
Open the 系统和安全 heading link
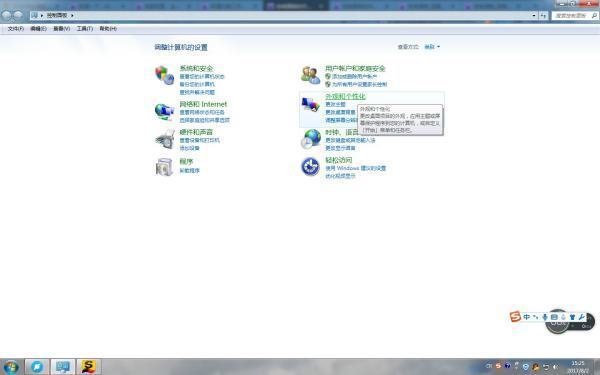coord(196,68)
